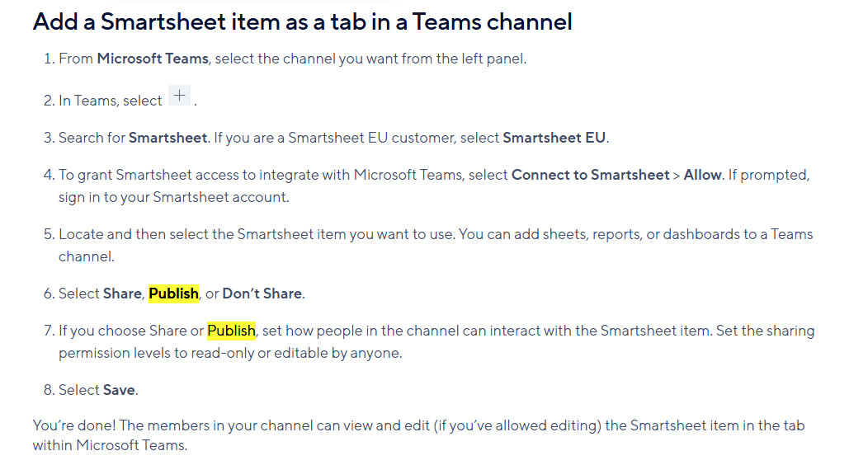The width and height of the screenshot is (868, 465).
Task: Click the bold Smartsheet in step 3
Action: pos(167,138)
